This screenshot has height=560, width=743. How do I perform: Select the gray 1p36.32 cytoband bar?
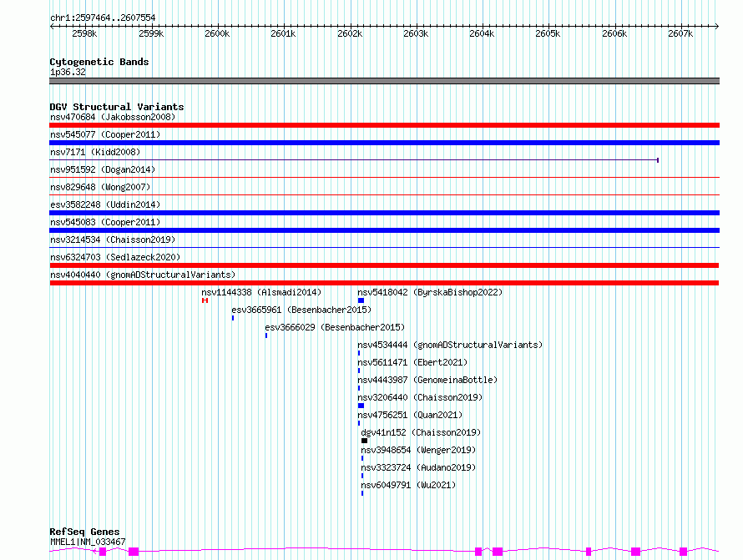[384, 81]
